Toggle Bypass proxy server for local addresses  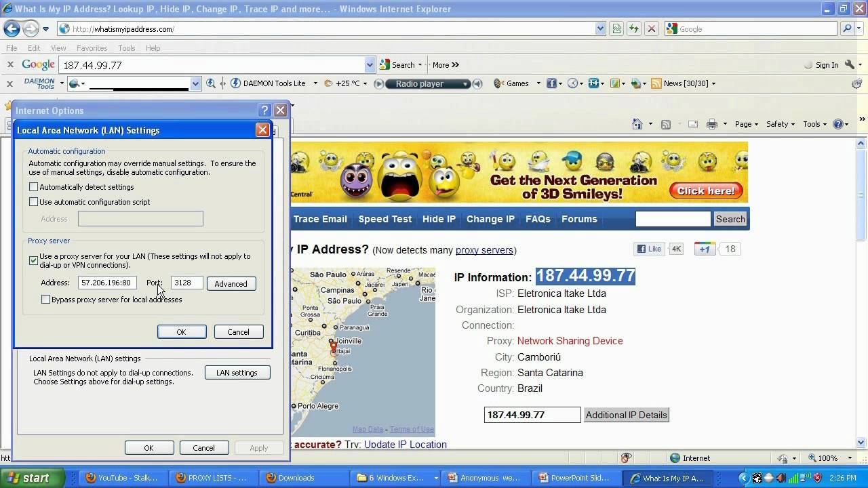[46, 300]
